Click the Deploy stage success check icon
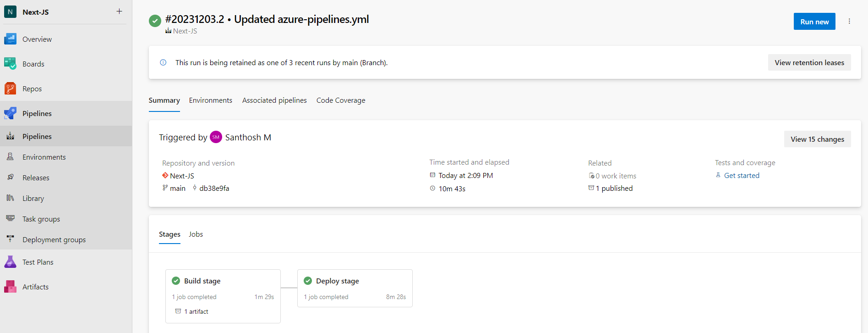This screenshot has height=333, width=868. tap(308, 281)
